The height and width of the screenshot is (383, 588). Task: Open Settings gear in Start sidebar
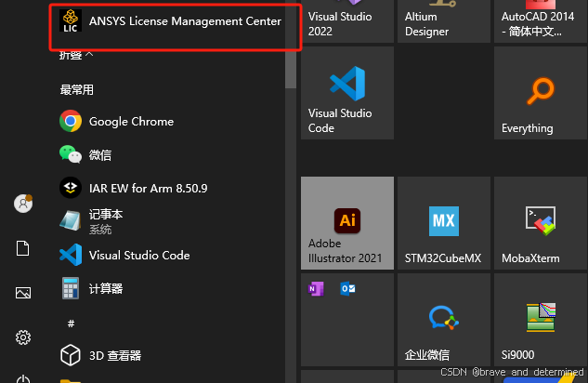tap(23, 337)
